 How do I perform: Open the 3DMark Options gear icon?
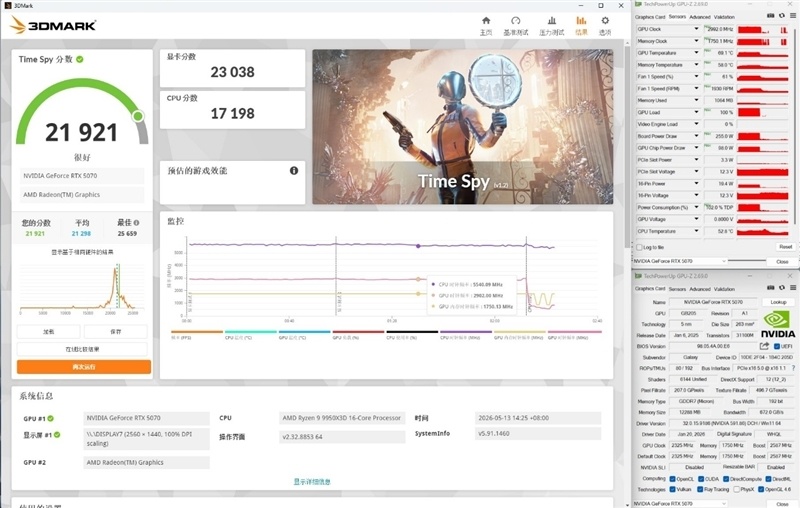pyautogui.click(x=605, y=21)
